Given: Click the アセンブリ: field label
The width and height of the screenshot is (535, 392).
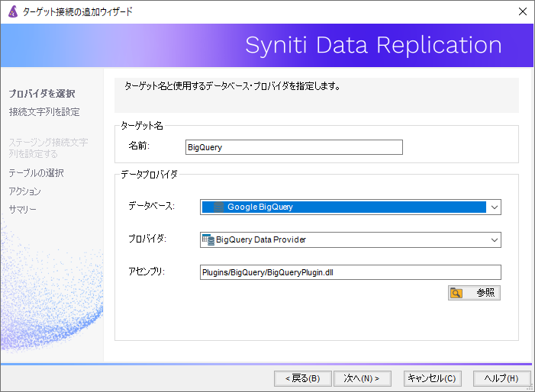Looking at the screenshot, I should (x=147, y=272).
